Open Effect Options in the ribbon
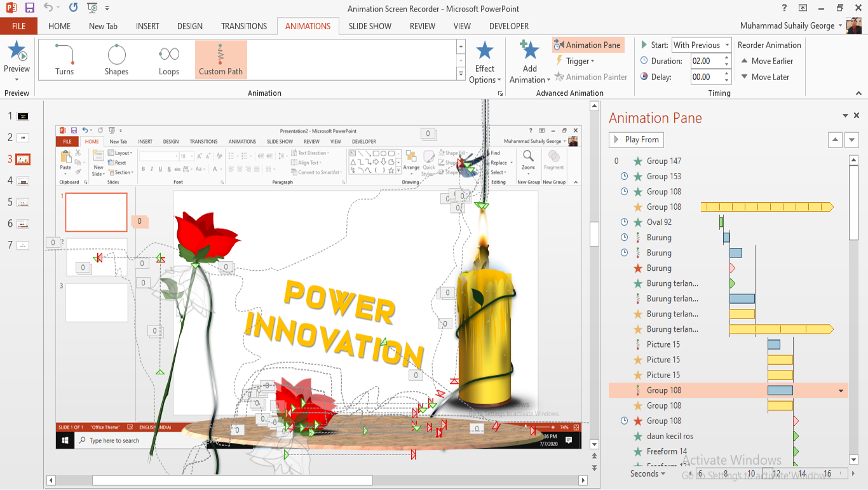The image size is (868, 490). click(484, 62)
